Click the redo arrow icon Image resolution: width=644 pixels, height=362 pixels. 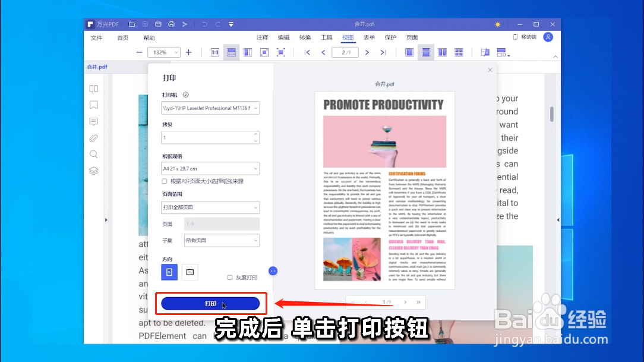217,24
